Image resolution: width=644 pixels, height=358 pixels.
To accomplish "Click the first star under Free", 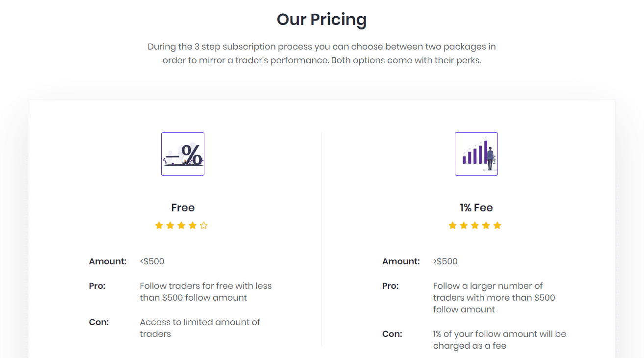I will tap(159, 226).
